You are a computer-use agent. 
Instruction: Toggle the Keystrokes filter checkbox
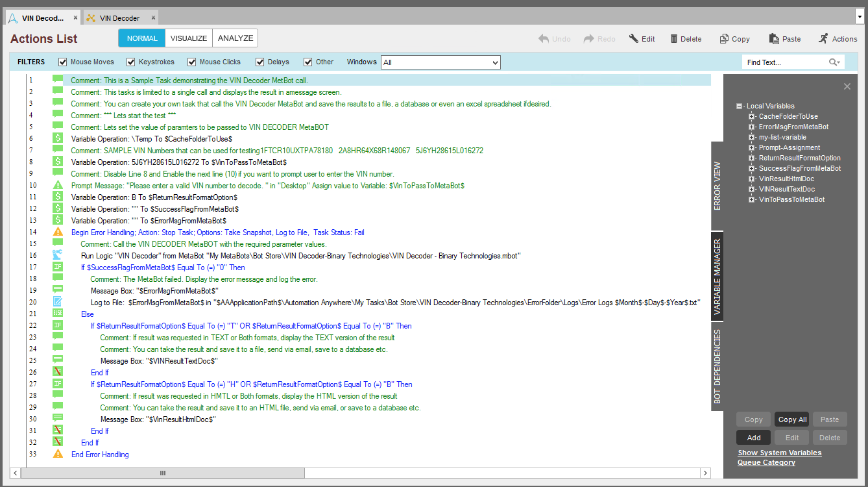click(130, 62)
